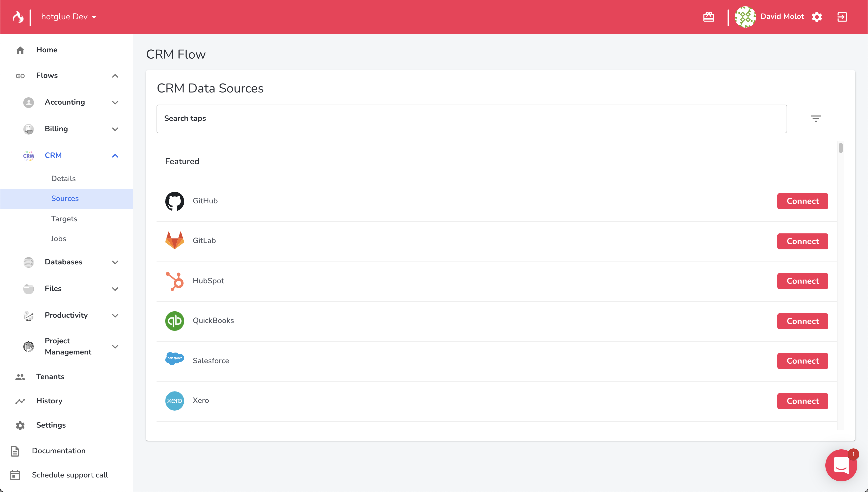The width and height of the screenshot is (868, 492).
Task: Click the Databases flow icon
Action: click(28, 262)
